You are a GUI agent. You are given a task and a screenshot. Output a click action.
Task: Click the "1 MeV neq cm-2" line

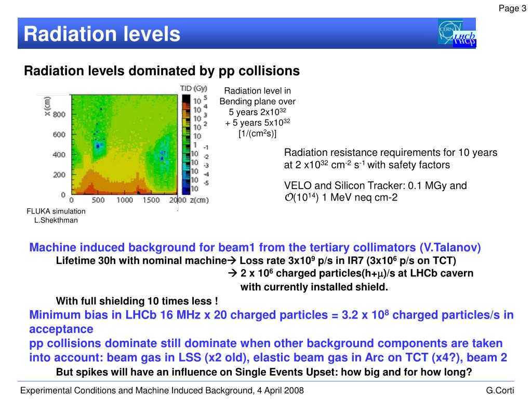(341, 197)
